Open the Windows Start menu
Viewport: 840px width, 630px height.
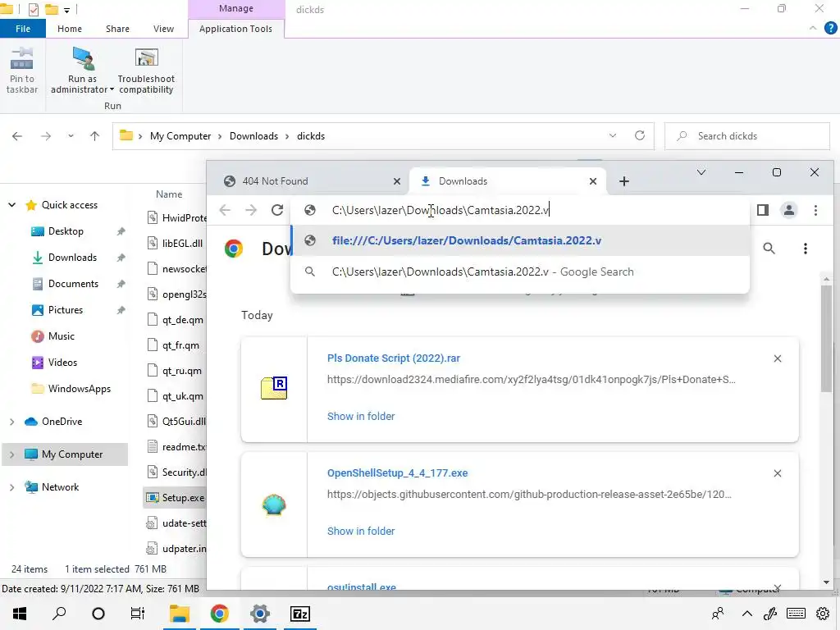click(x=20, y=614)
